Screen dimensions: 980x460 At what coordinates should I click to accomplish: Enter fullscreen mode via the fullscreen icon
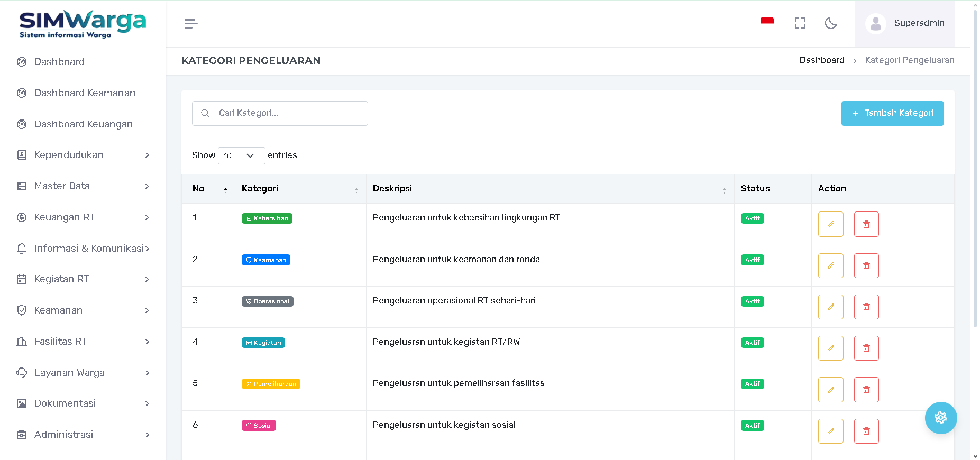(x=800, y=23)
